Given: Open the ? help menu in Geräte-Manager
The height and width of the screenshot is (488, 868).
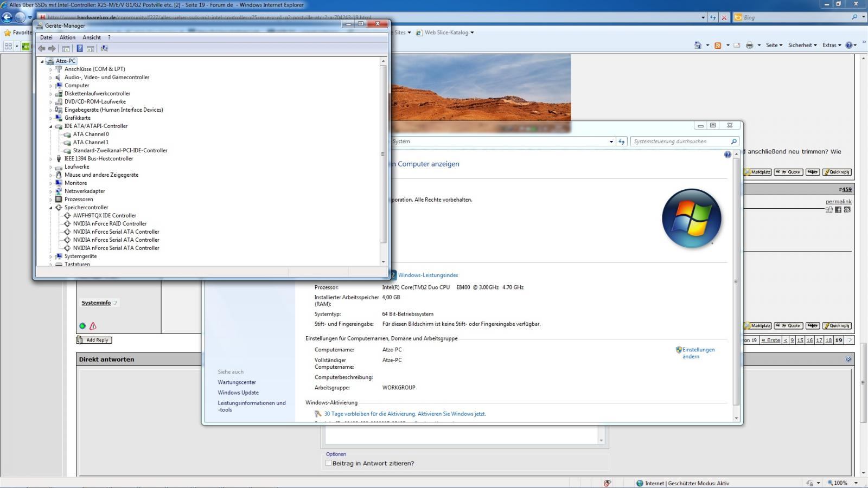Looking at the screenshot, I should (x=109, y=37).
